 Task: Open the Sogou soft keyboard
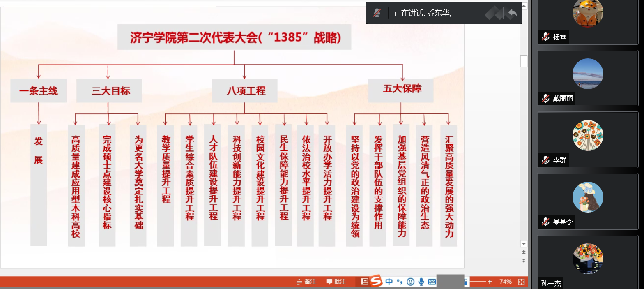(x=432, y=282)
